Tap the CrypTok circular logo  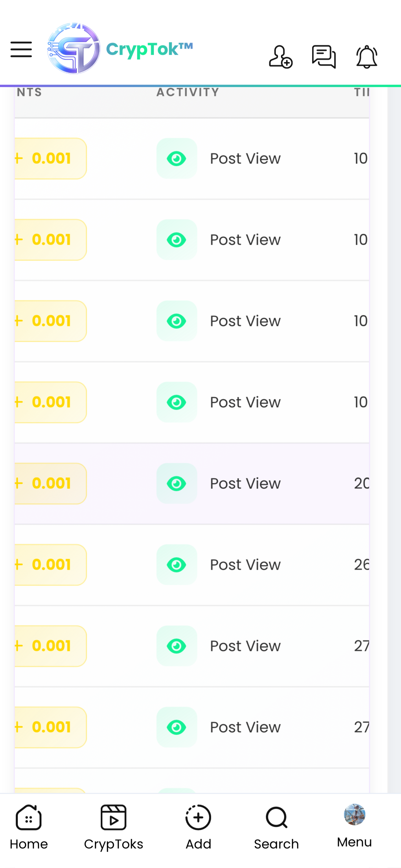74,49
